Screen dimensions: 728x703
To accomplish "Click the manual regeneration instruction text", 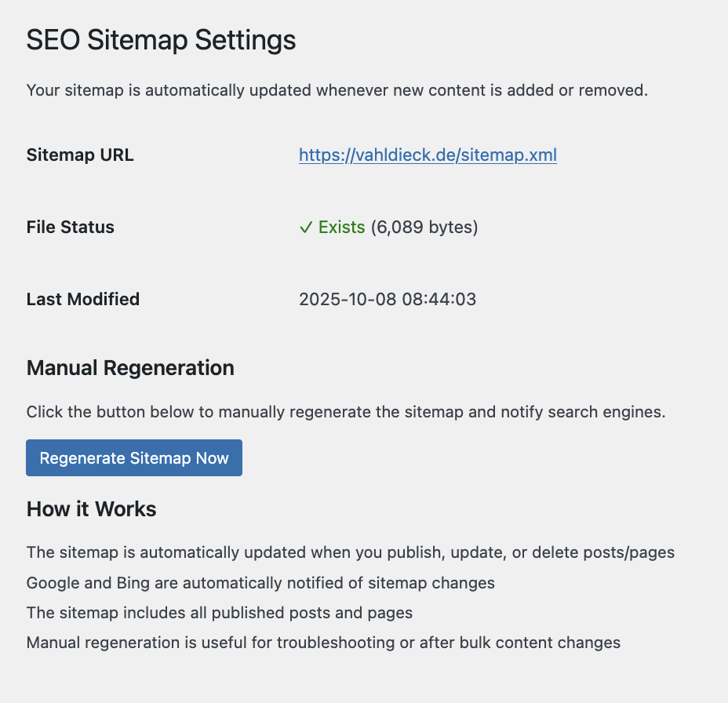I will [345, 411].
